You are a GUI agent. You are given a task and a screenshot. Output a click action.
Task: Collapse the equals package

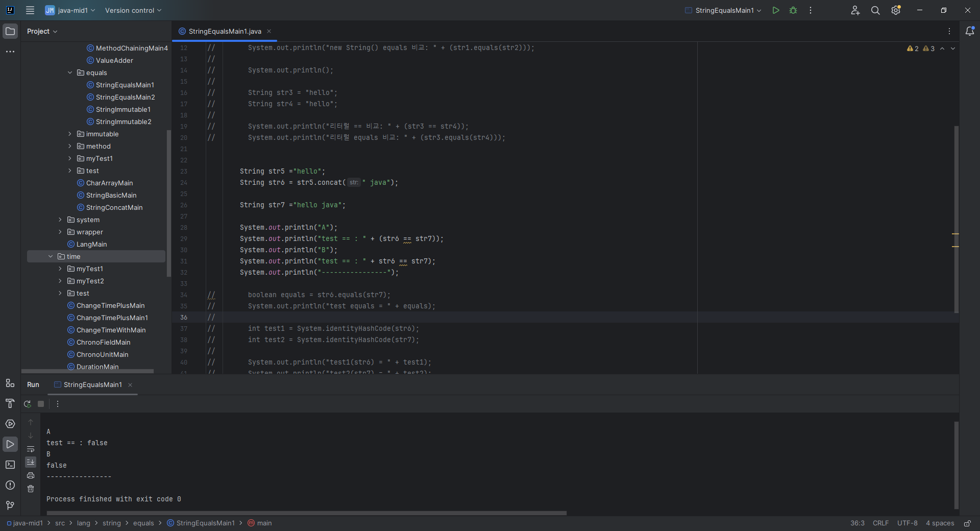pos(70,73)
